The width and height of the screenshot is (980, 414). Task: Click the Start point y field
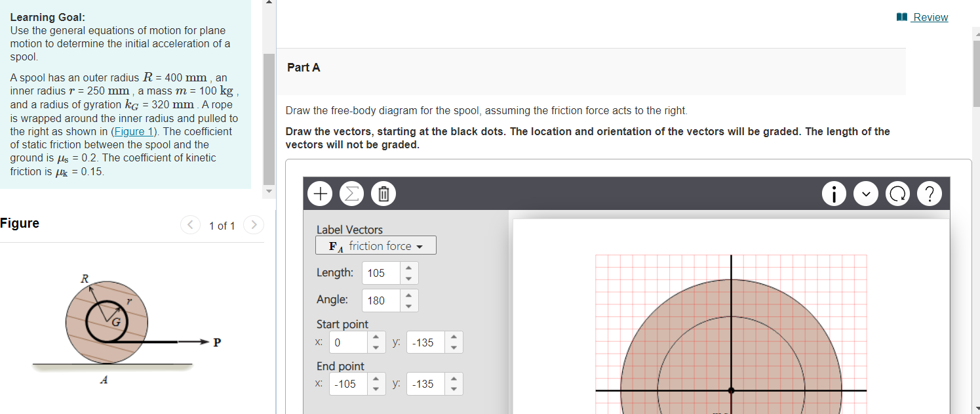tap(425, 342)
